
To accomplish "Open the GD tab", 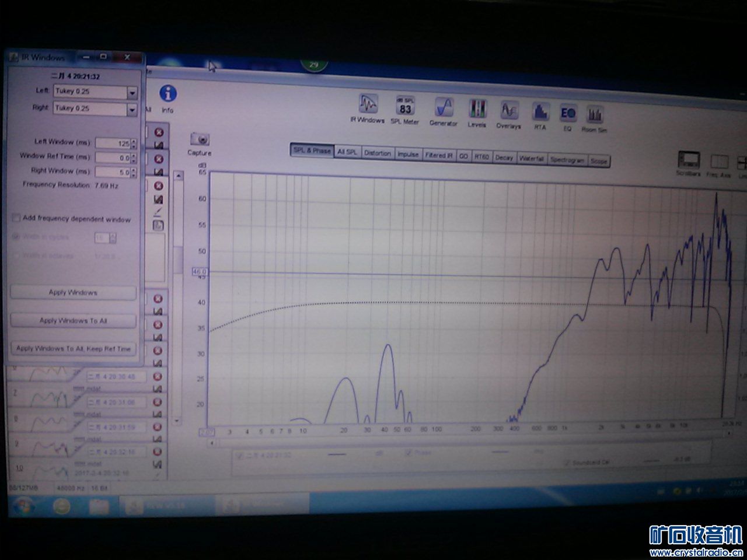I will pyautogui.click(x=464, y=156).
